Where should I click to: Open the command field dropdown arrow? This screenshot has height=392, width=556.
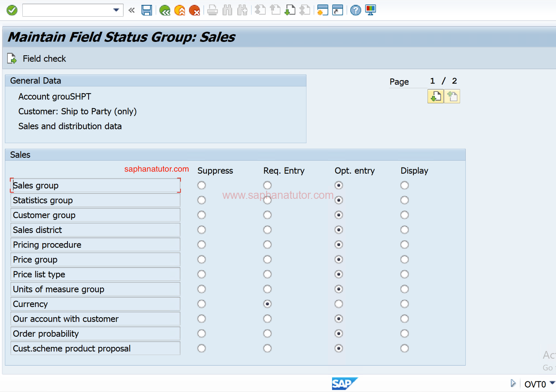[116, 10]
